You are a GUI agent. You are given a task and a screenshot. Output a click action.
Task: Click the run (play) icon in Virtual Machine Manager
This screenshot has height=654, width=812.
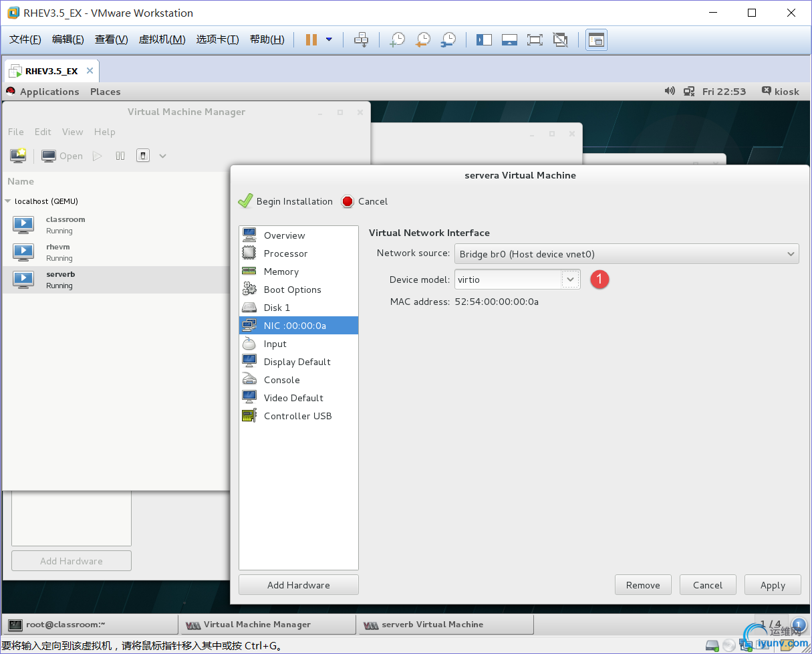[x=98, y=156]
